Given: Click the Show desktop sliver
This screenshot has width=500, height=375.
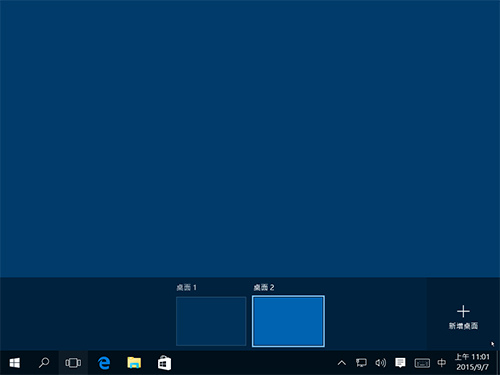Looking at the screenshot, I should coord(498,363).
